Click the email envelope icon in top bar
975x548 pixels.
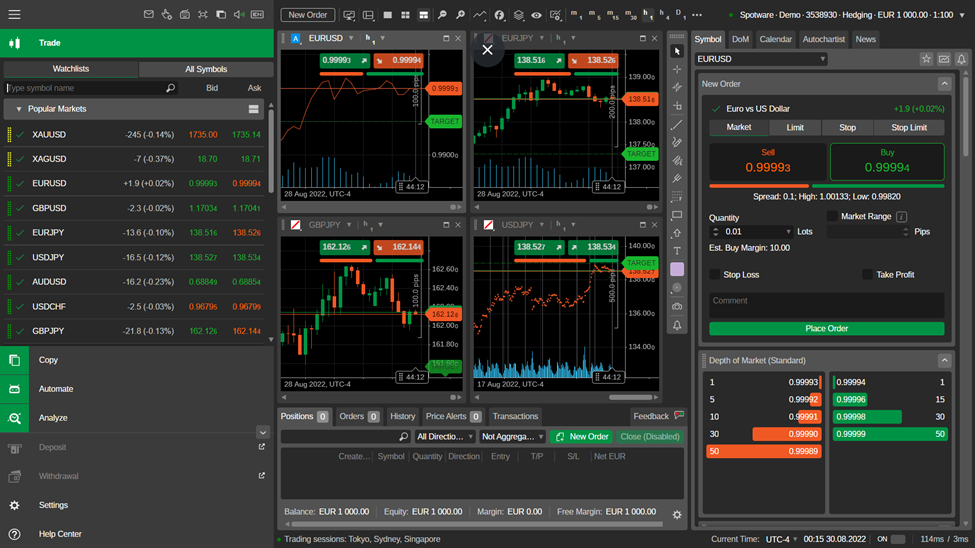tap(149, 15)
